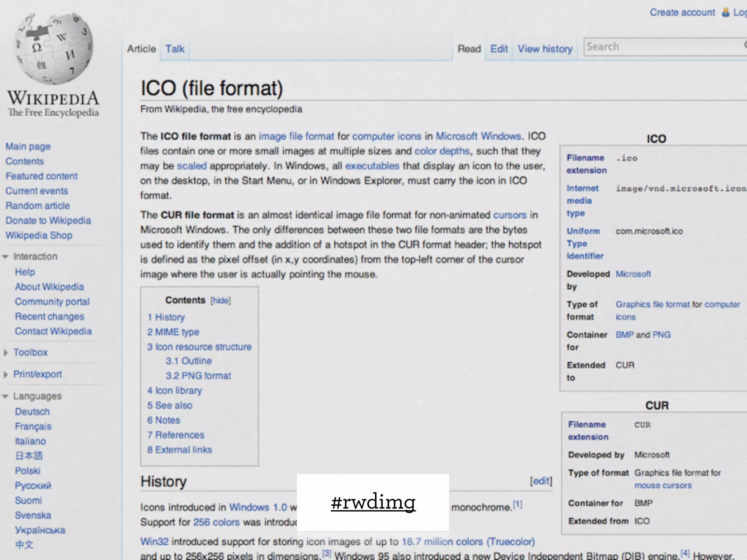
Task: Click the #rwdimg hashtag link
Action: pos(373,502)
